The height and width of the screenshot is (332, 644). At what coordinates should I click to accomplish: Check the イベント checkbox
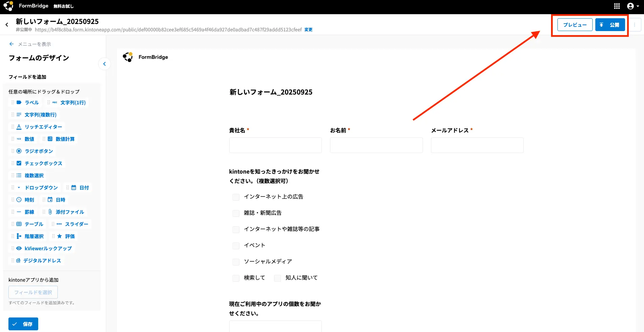[236, 246]
